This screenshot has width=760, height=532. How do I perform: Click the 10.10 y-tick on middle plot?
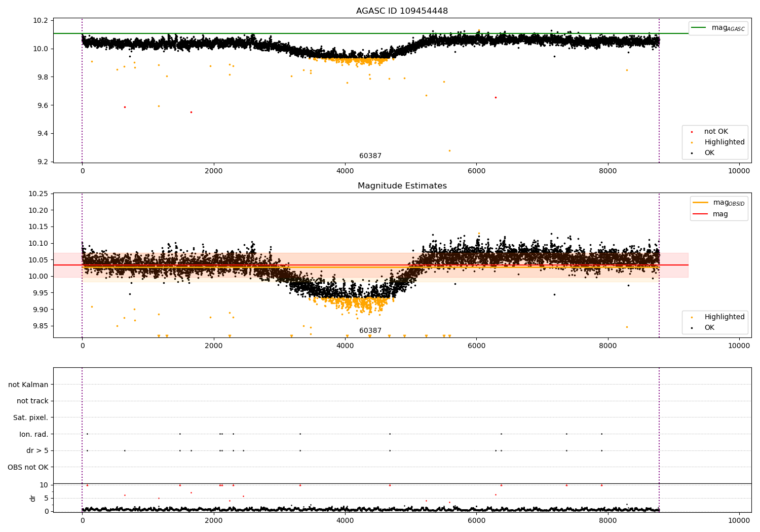click(38, 244)
